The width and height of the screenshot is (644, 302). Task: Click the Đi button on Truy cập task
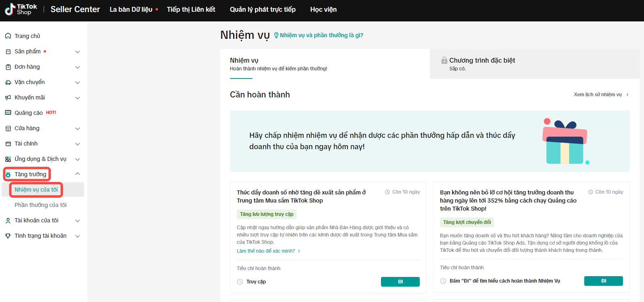point(400,282)
